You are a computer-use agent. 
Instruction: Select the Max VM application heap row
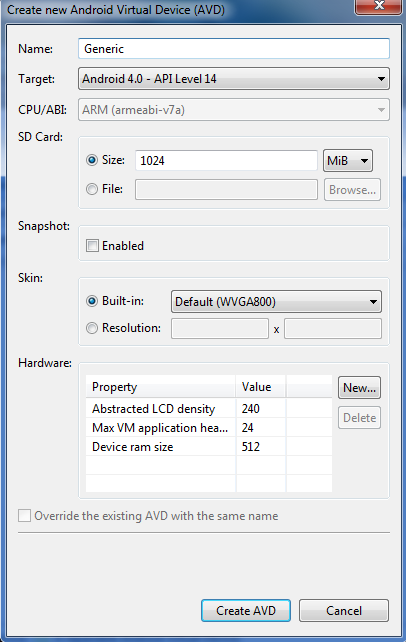tap(209, 428)
